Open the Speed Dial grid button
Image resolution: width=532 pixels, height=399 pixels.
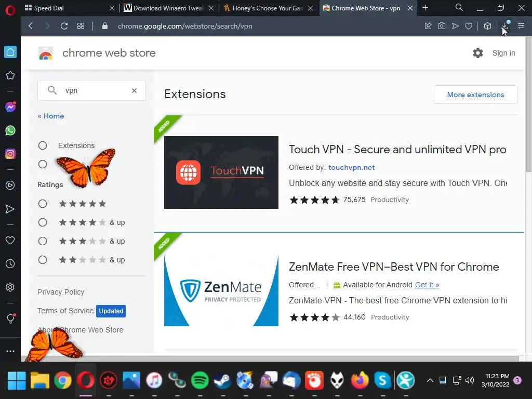[x=81, y=26]
